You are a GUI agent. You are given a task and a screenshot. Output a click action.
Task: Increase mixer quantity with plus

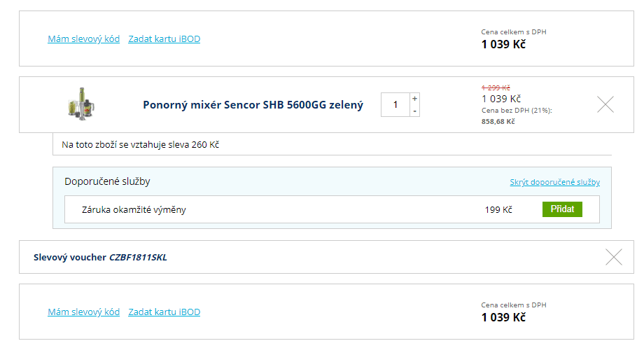coord(415,99)
